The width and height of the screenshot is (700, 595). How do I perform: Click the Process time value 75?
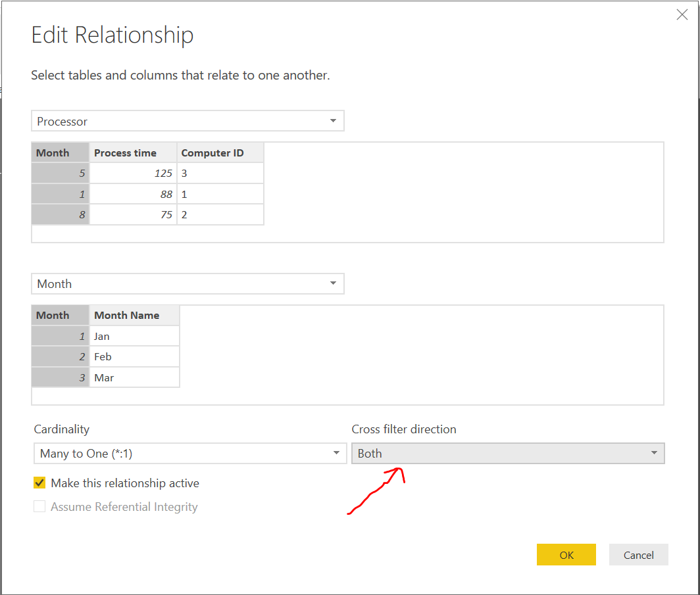[133, 215]
